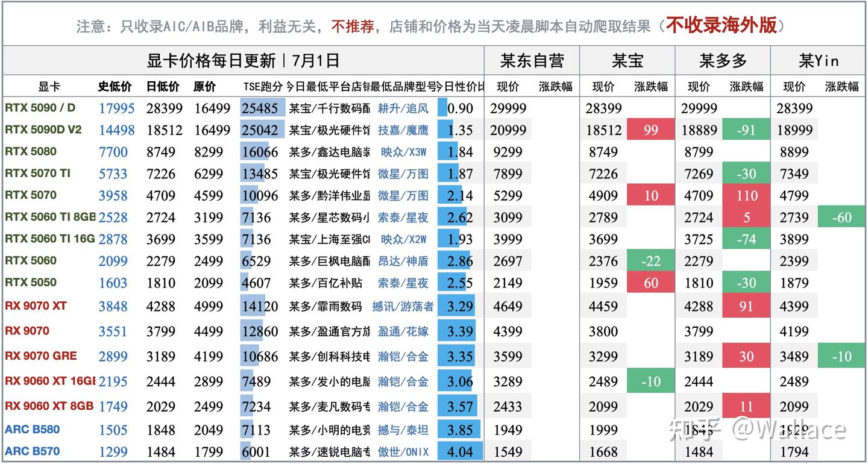The height and width of the screenshot is (464, 868).
Task: Select the 'RX 9070' row label
Action: (27, 330)
